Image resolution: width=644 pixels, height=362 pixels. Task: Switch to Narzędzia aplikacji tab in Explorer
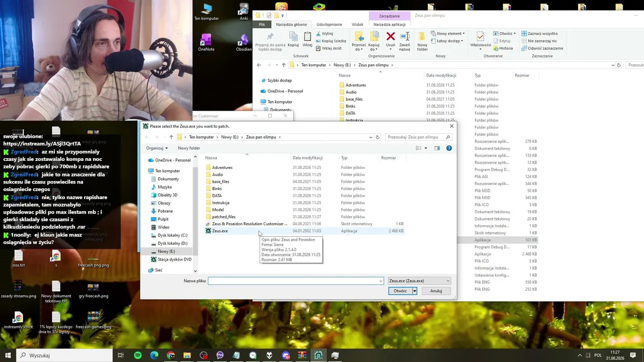389,25
